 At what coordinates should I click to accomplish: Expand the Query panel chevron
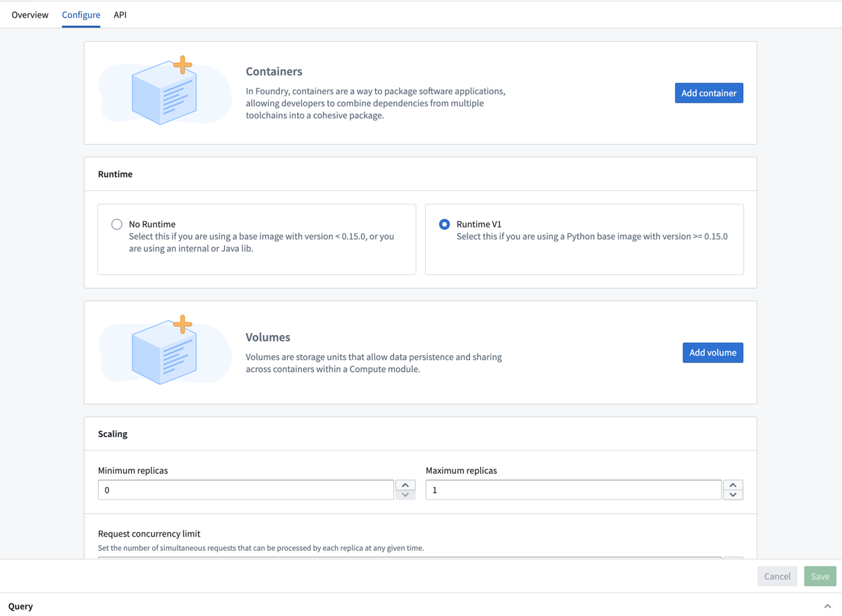click(x=827, y=606)
